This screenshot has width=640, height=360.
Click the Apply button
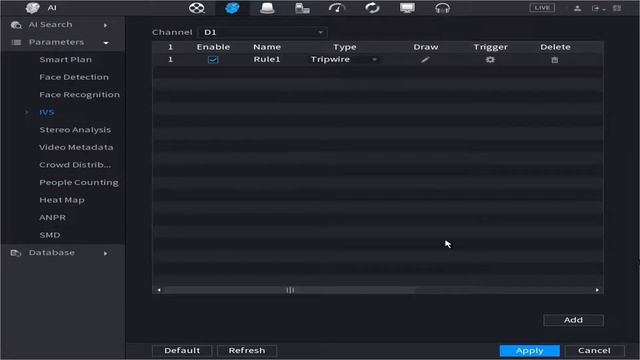pos(529,351)
